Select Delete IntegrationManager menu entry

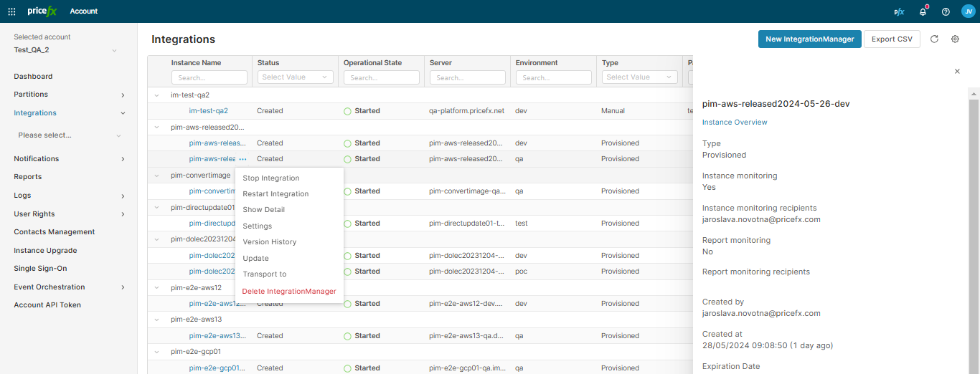(288, 292)
